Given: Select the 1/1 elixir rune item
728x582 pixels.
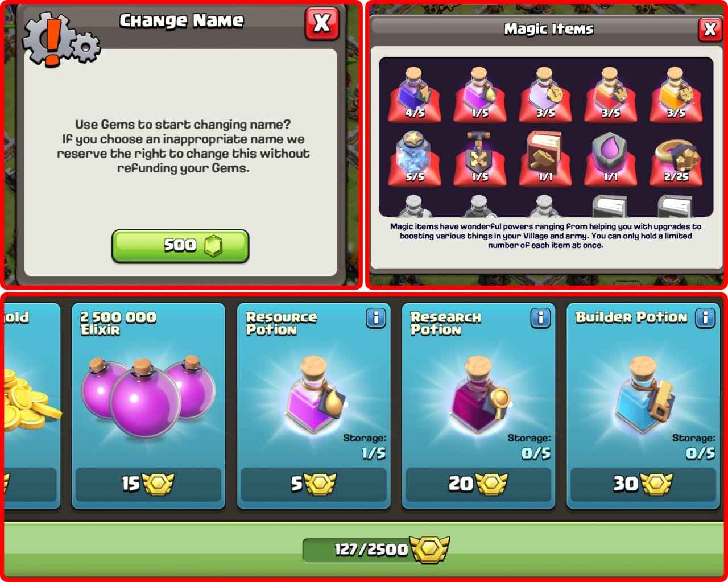Looking at the screenshot, I should [610, 158].
